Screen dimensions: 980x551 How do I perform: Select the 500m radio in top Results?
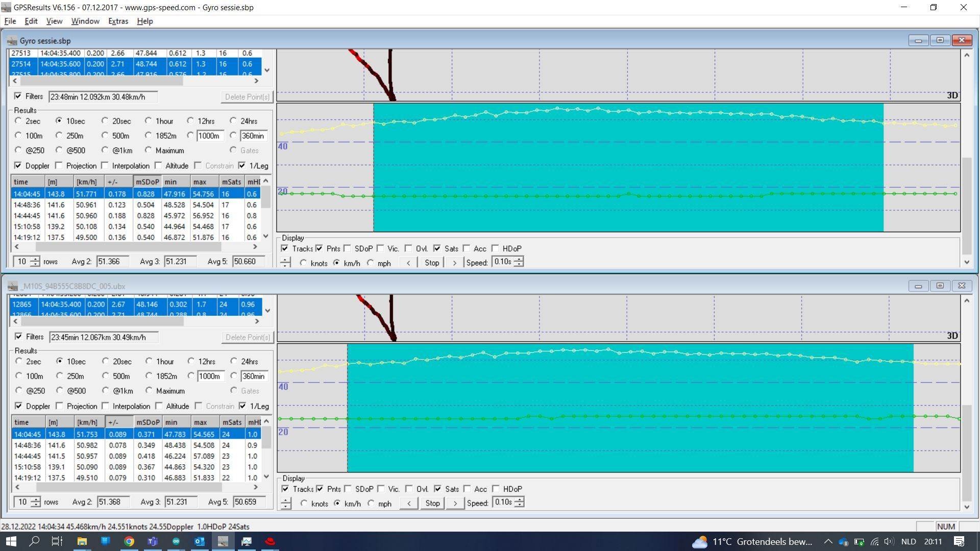coord(105,136)
